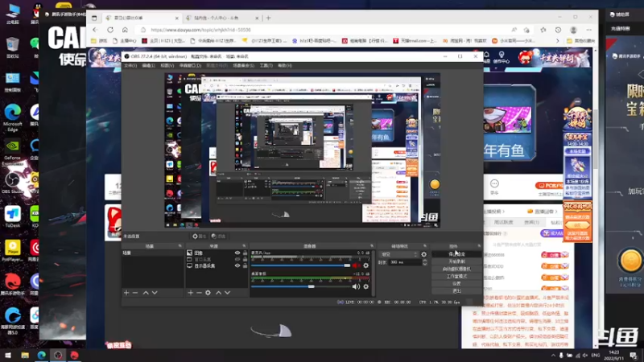Show the 窗口采集 source with its eye icon
The image size is (644, 362).
click(237, 259)
